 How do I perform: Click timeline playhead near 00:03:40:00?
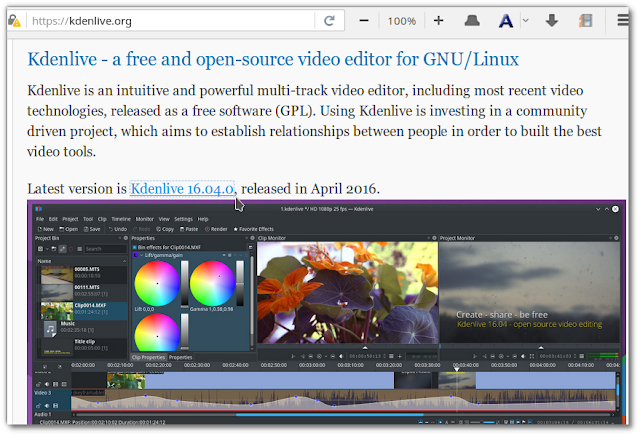coord(457,369)
